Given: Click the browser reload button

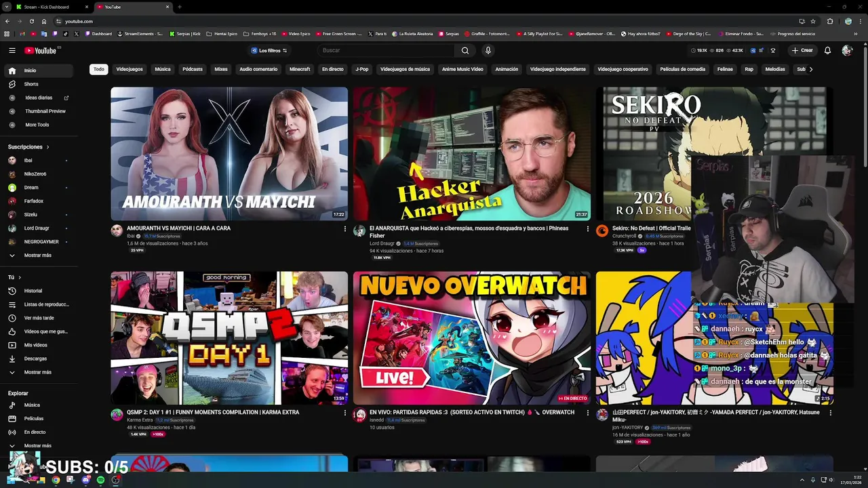Looking at the screenshot, I should coord(31,21).
